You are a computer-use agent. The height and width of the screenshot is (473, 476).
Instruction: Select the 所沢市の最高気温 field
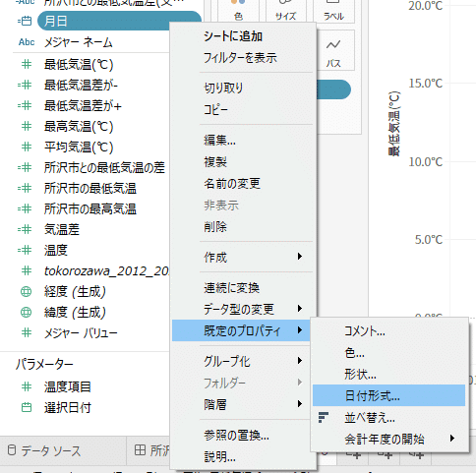pos(90,208)
